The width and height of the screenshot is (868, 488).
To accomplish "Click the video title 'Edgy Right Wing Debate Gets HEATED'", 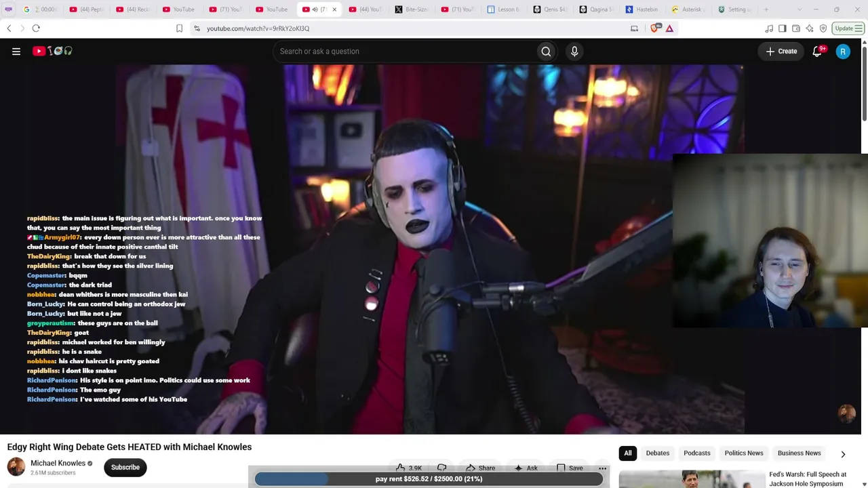I will [130, 447].
